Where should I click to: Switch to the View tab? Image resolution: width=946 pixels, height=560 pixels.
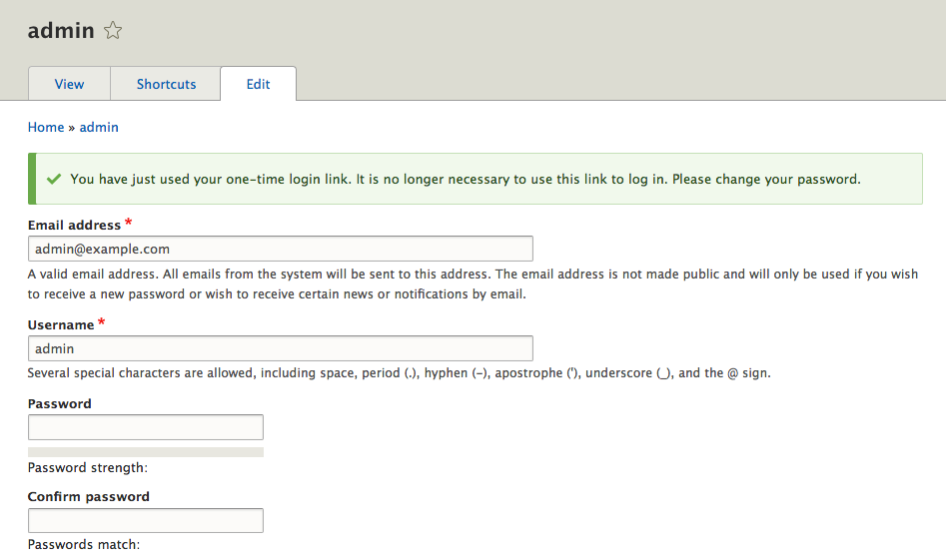pyautogui.click(x=69, y=84)
